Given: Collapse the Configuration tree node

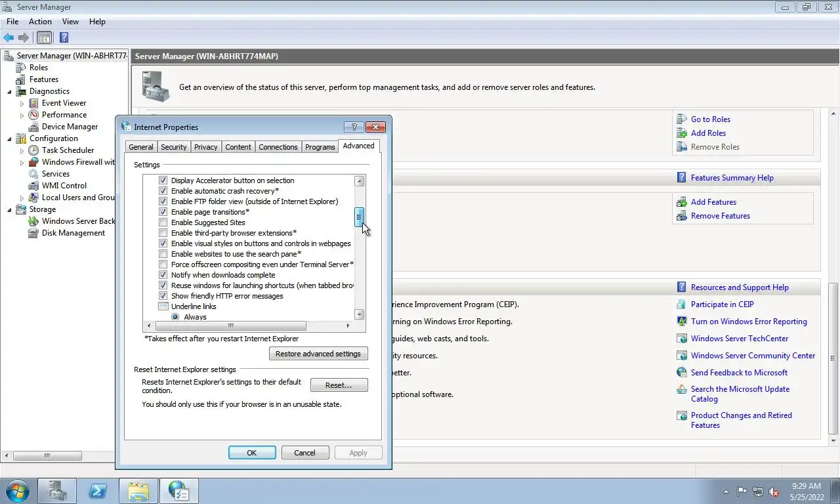Looking at the screenshot, I should point(10,138).
